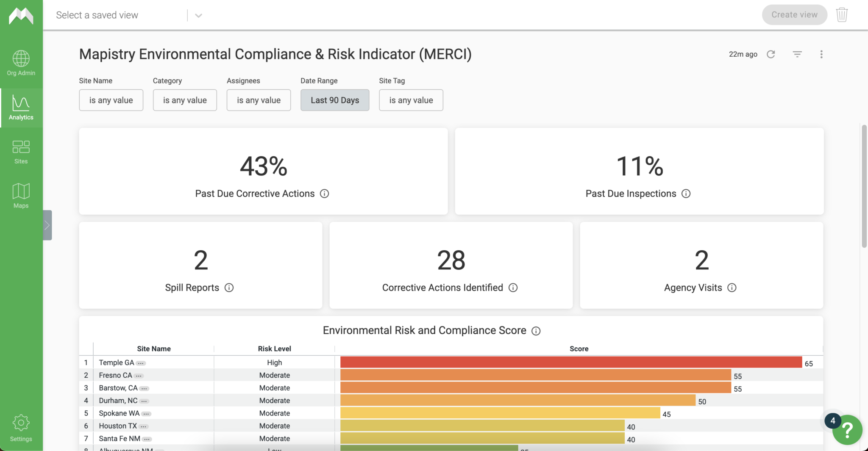Viewport: 868px width, 451px height.
Task: Open Durham, NC row ellipsis menu
Action: 144,401
